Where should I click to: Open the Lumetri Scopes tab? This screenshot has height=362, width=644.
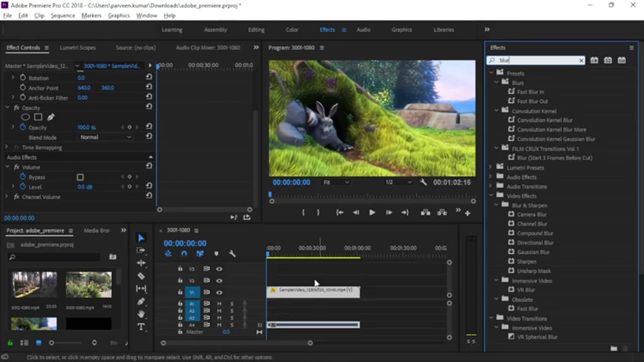pos(77,48)
